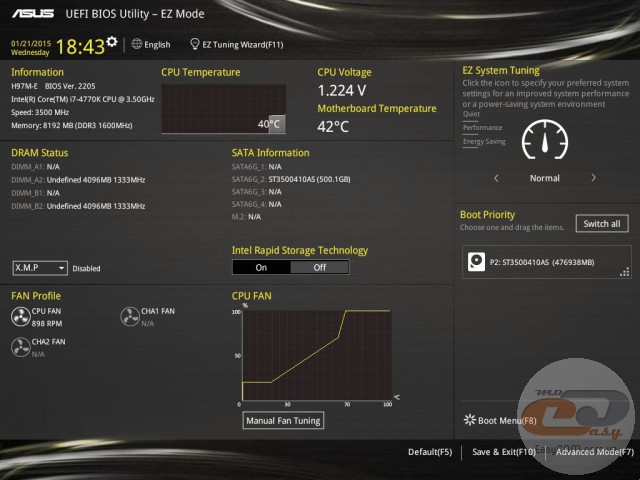Open the X.M.P dropdown
The height and width of the screenshot is (480, 640).
[x=40, y=268]
